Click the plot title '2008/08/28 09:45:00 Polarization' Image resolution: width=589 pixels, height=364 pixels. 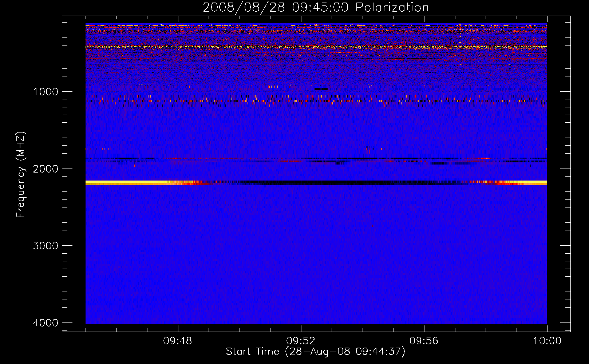click(316, 8)
